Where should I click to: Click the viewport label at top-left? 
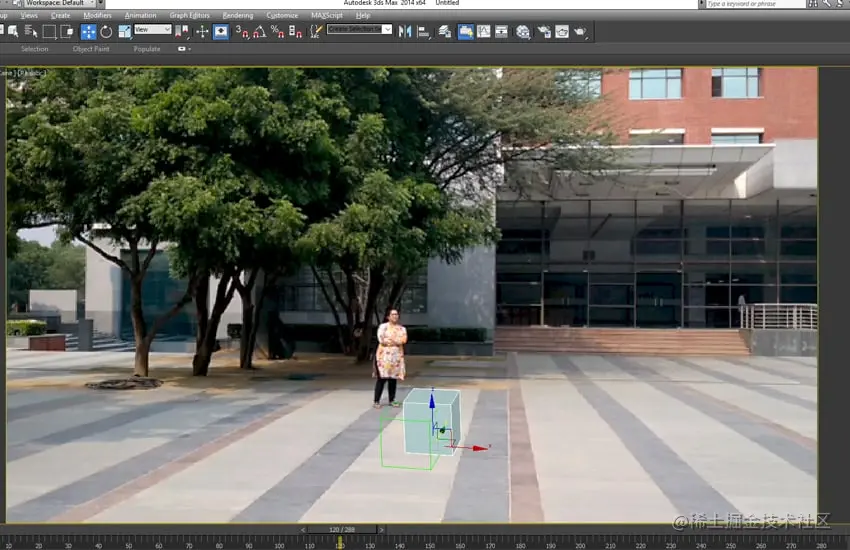click(24, 72)
